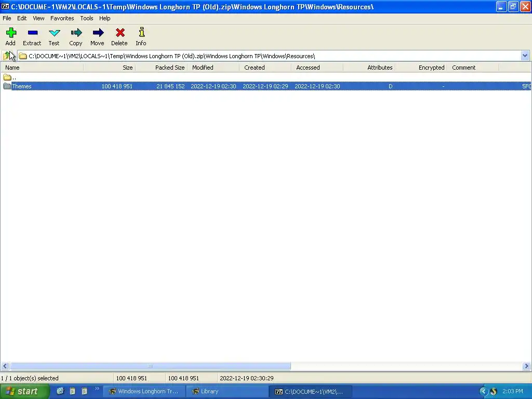Click status bar date 2022-12-19 02:30:29
This screenshot has width=532, height=399.
247,378
